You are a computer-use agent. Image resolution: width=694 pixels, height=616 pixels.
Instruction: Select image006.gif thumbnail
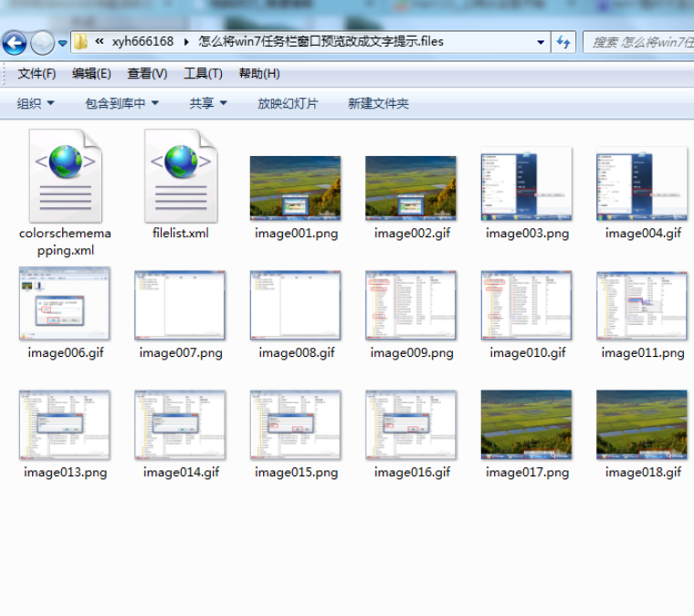point(65,303)
